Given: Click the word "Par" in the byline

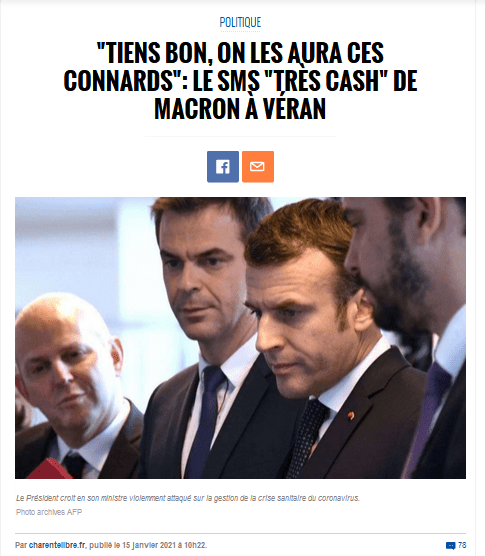Looking at the screenshot, I should click(x=21, y=545).
